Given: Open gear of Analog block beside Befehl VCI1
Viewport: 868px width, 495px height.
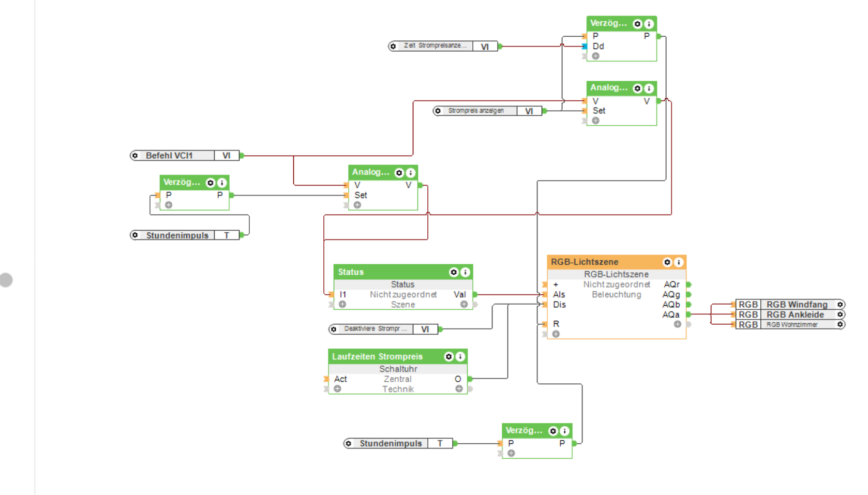Looking at the screenshot, I should coord(399,173).
